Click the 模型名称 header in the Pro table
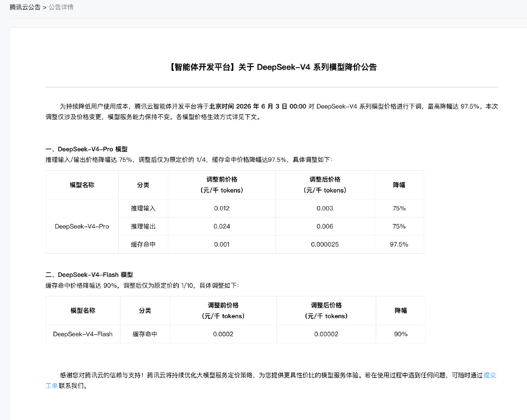Image resolution: width=527 pixels, height=420 pixels. [x=82, y=185]
